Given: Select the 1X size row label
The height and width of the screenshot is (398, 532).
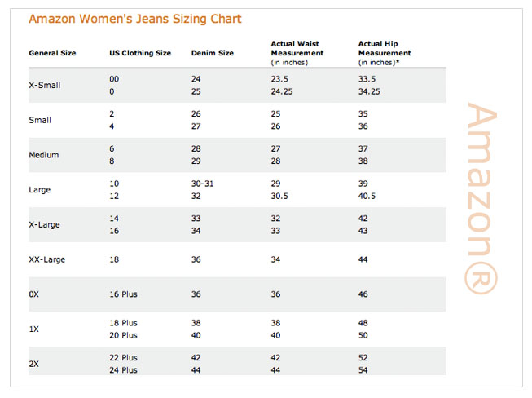Looking at the screenshot, I should (34, 329).
